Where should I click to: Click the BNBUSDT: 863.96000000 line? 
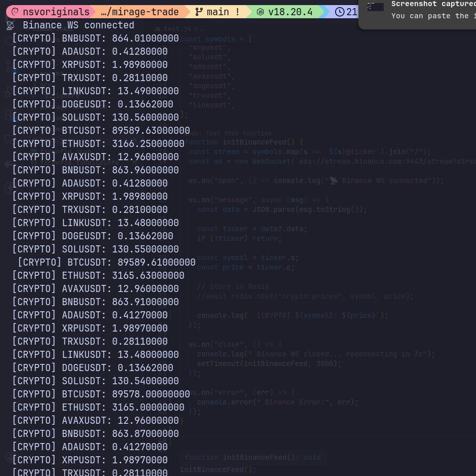[95, 170]
